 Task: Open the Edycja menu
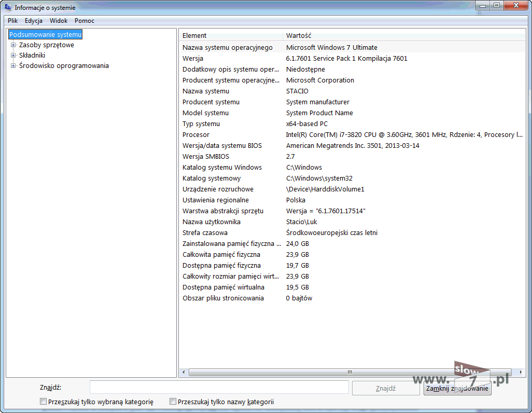(34, 21)
